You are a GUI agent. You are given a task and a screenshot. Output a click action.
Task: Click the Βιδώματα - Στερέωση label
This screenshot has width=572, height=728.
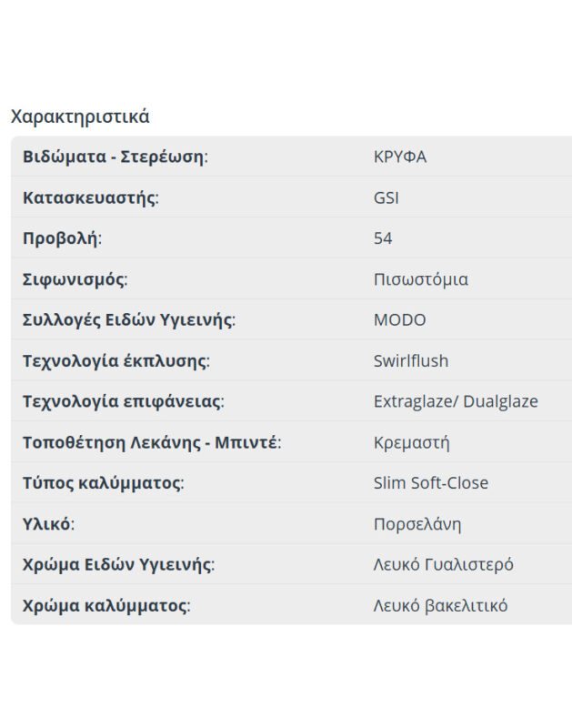(x=115, y=157)
